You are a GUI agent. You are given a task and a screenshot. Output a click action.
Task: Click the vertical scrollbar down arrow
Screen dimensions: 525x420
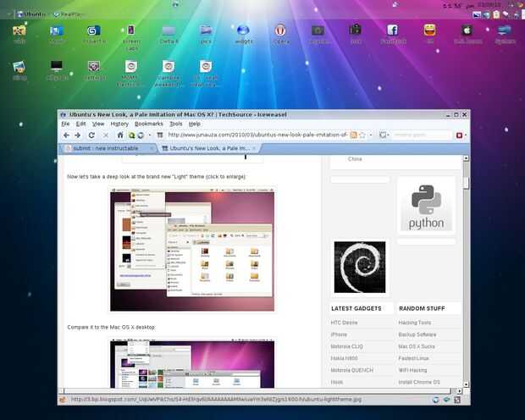point(466,384)
